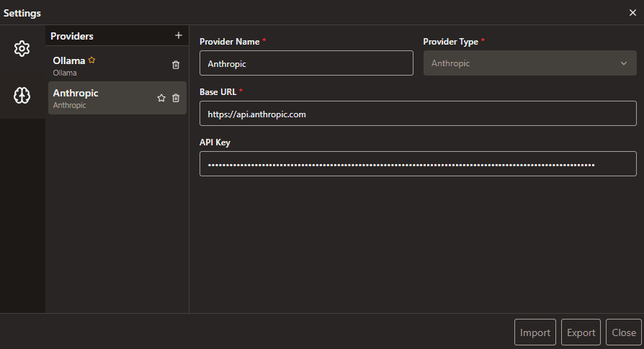
Task: Click the Settings title text
Action: coord(22,13)
